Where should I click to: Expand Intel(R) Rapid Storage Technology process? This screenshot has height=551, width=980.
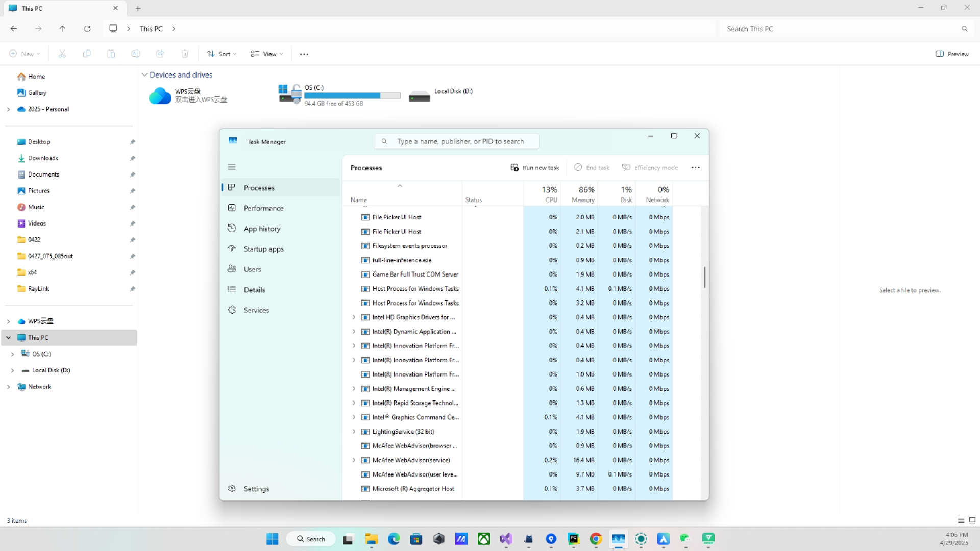click(354, 403)
